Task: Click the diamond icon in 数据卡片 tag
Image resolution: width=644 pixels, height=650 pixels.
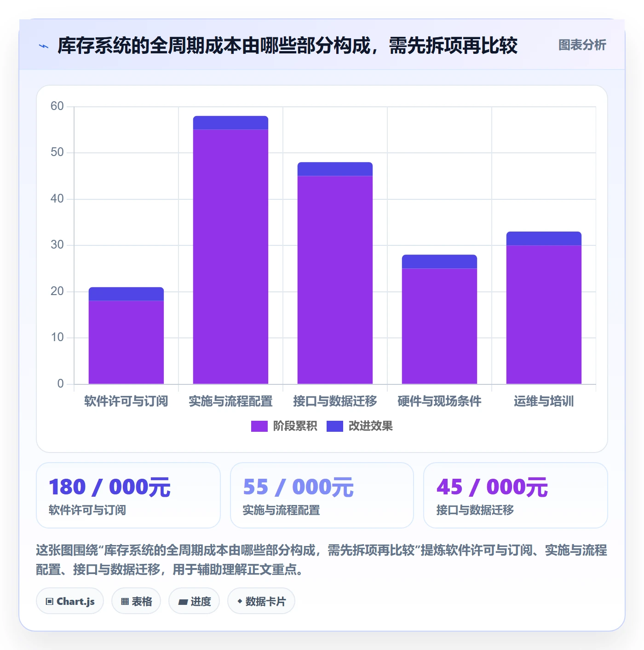Action: tap(240, 601)
